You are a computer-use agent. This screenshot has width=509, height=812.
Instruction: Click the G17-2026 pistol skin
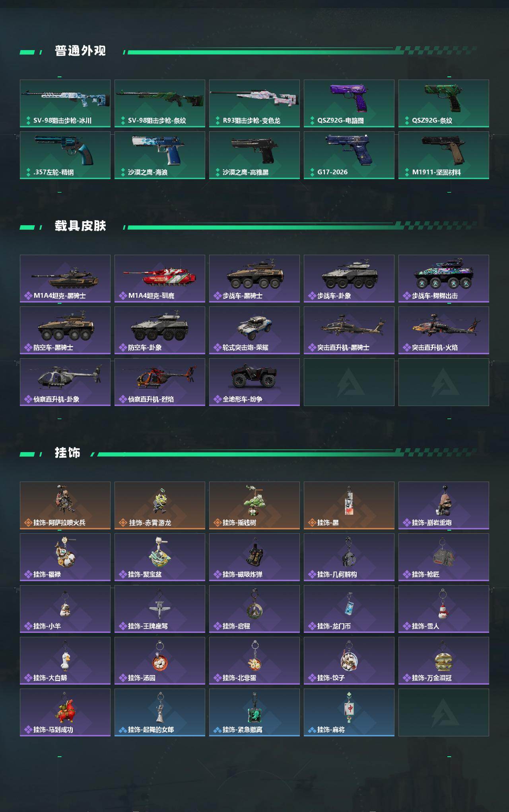(349, 155)
